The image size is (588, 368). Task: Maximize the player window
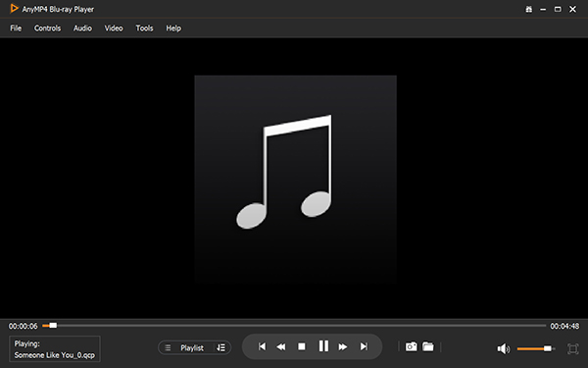pyautogui.click(x=558, y=9)
